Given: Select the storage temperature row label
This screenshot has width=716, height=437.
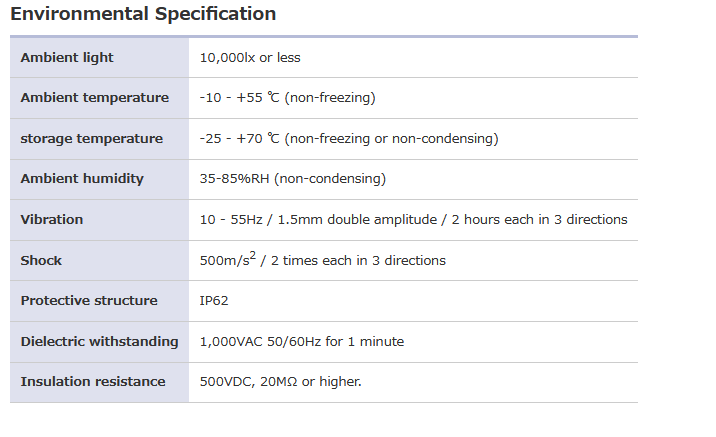Looking at the screenshot, I should [92, 139].
